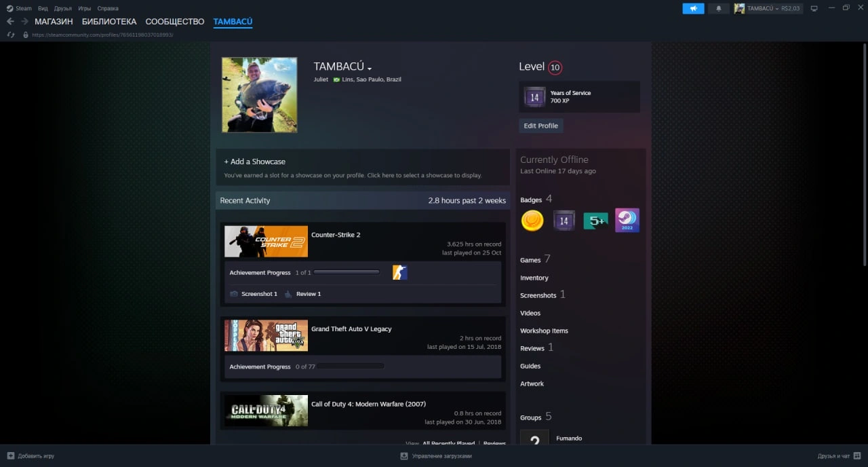Click the 5+ game collector badge
Screen dimensions: 868x467
point(595,221)
